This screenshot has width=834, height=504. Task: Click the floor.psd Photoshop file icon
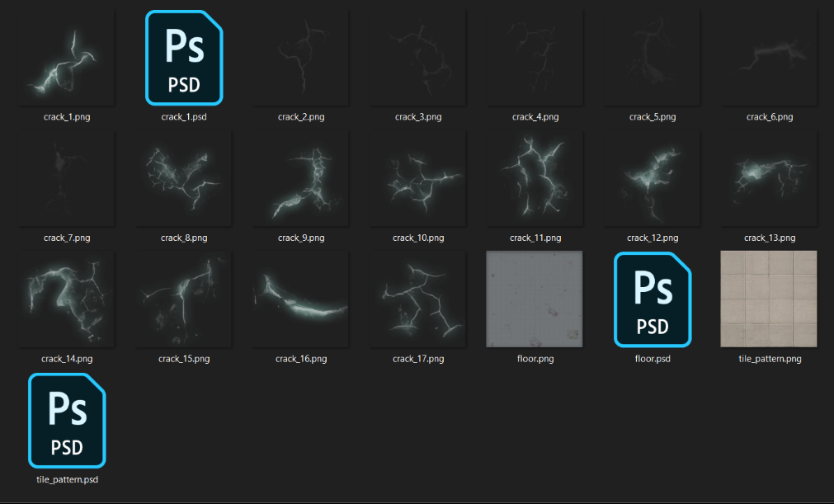coord(653,299)
